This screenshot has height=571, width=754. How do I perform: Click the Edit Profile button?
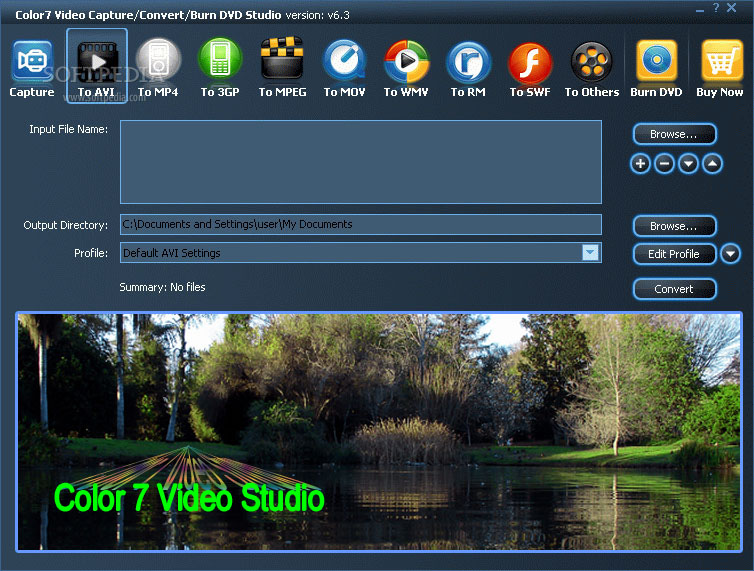(x=674, y=254)
